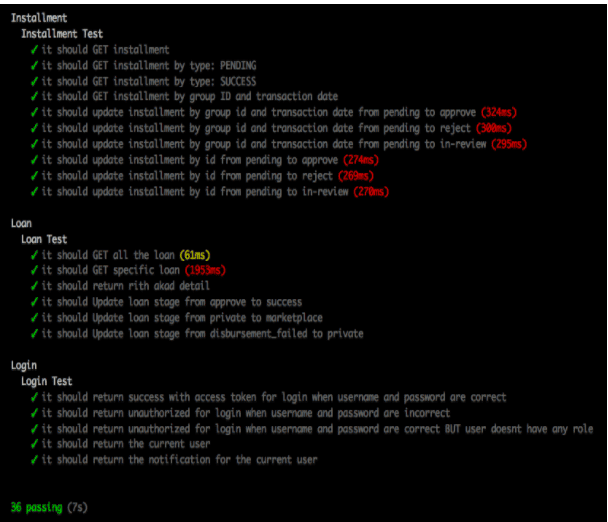The width and height of the screenshot is (608, 522).
Task: Click the top-level "Installment" heading
Action: coord(39,17)
